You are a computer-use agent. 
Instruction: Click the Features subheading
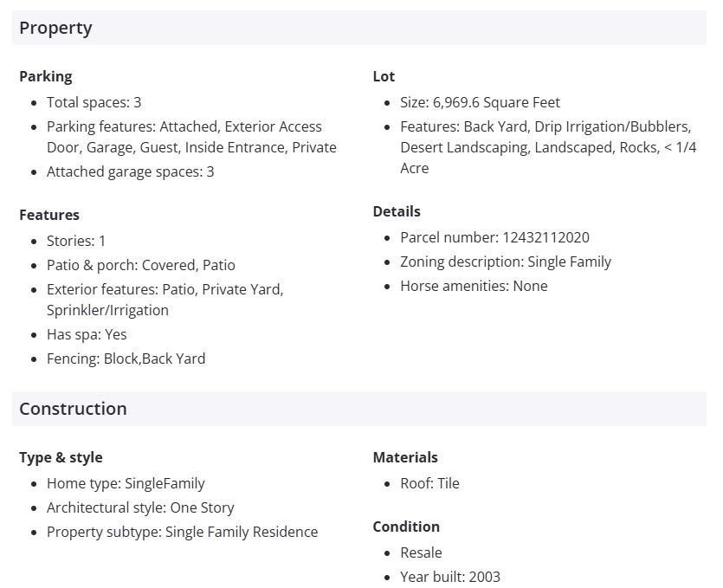49,215
